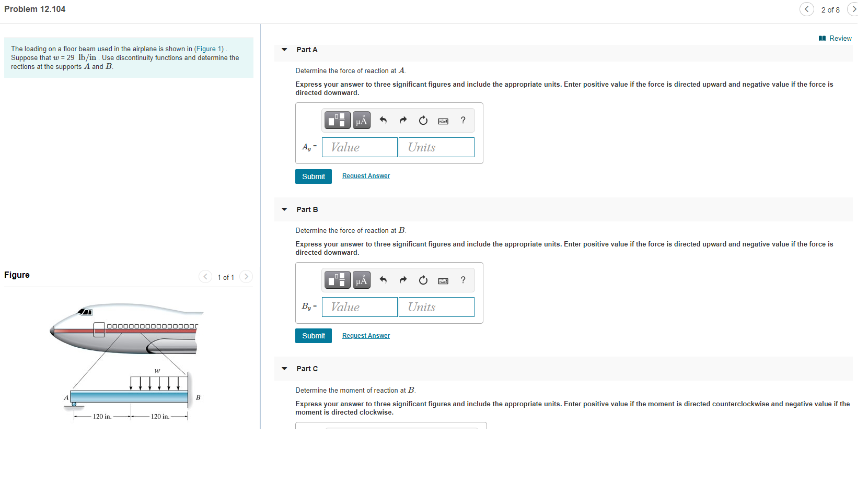
Task: Request Answer for Part B
Action: click(x=365, y=335)
